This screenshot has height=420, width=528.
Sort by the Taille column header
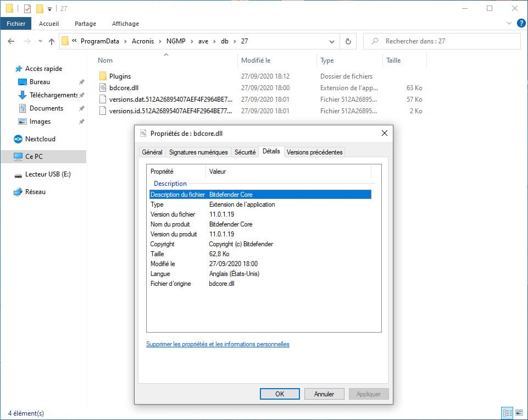point(393,60)
